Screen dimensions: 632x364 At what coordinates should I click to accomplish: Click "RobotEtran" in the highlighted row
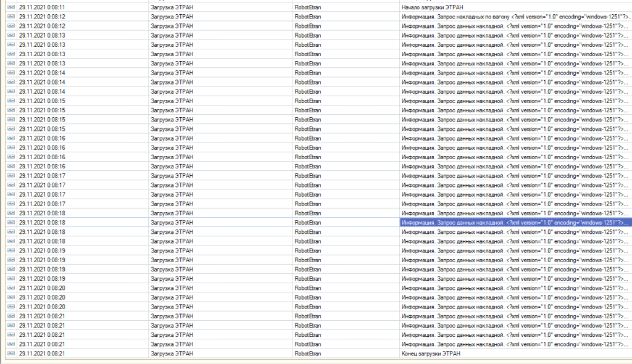tap(308, 223)
